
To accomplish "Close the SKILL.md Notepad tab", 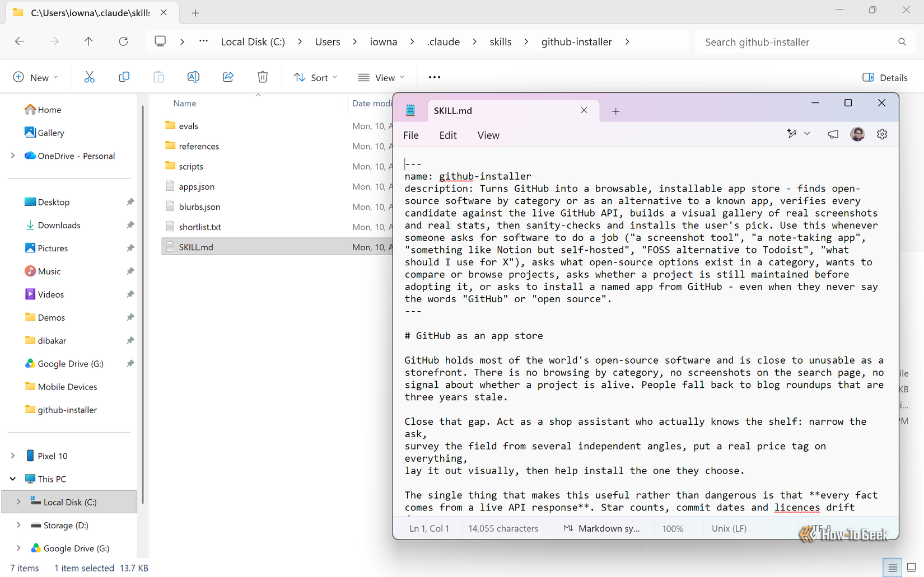I will [584, 110].
